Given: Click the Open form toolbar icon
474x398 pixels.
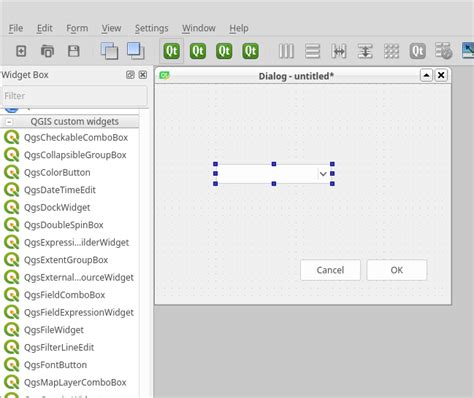Looking at the screenshot, I should pyautogui.click(x=47, y=51).
